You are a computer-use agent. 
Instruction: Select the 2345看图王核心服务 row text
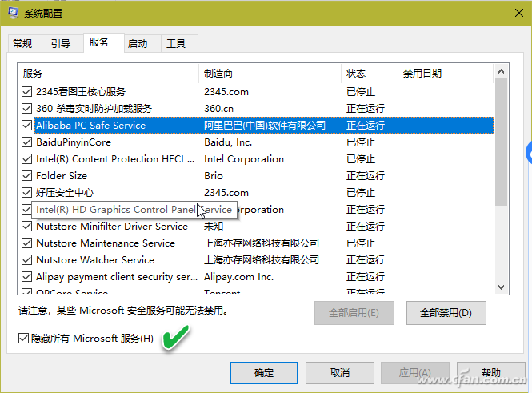81,91
